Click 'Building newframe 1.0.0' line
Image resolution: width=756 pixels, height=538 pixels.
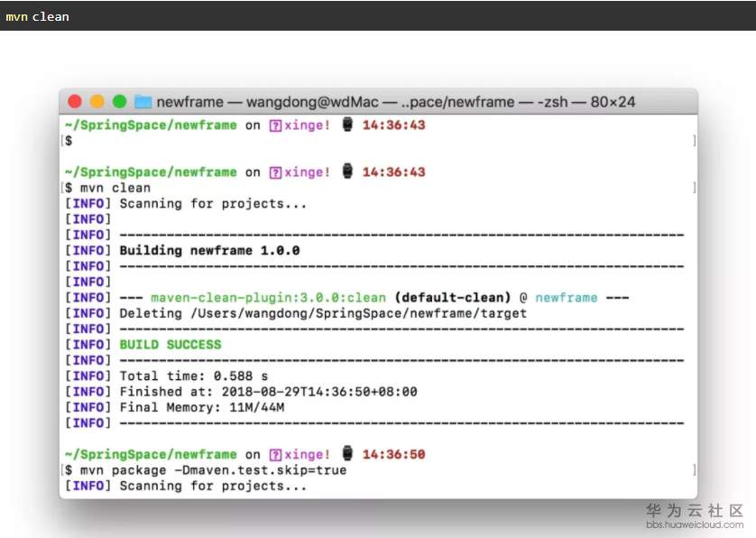(209, 250)
